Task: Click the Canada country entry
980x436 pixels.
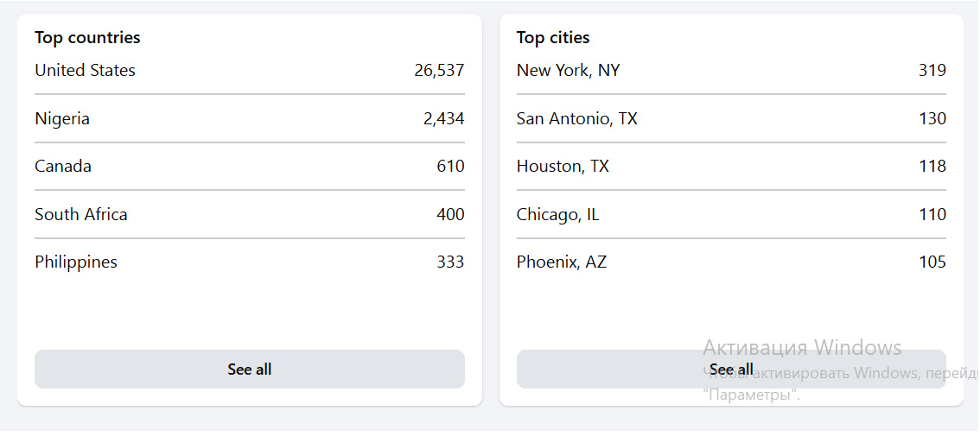Action: (250, 166)
